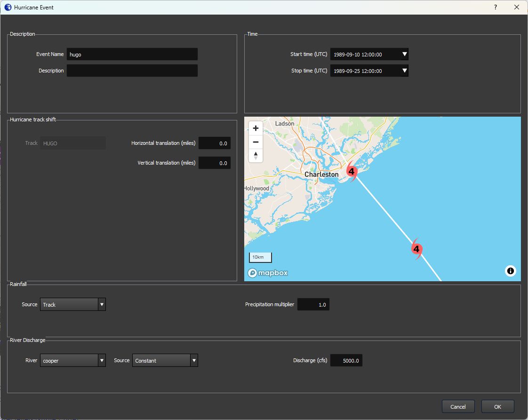Reset map bearing with compass icon
This screenshot has height=420, width=528.
point(256,156)
